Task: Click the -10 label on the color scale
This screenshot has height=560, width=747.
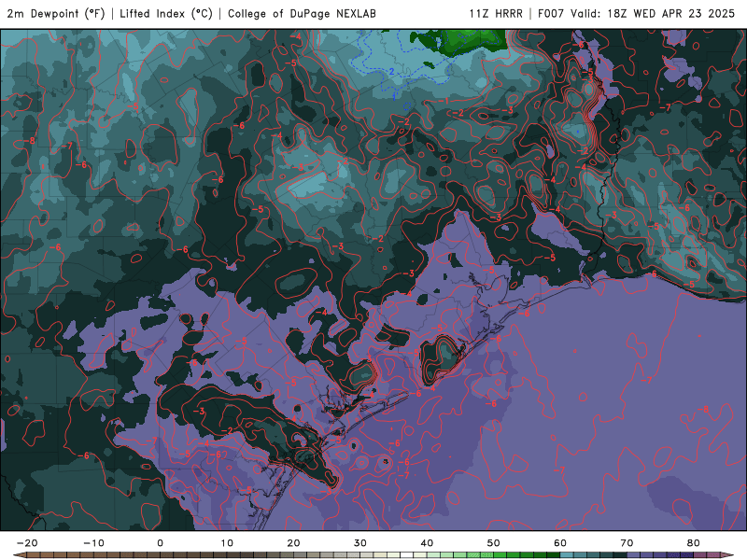Action: click(93, 543)
